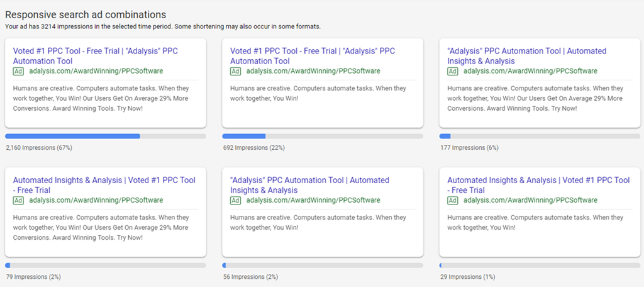Click the progress bar above 177 Impressions (6%)
This screenshot has width=644, height=287.
tap(540, 136)
